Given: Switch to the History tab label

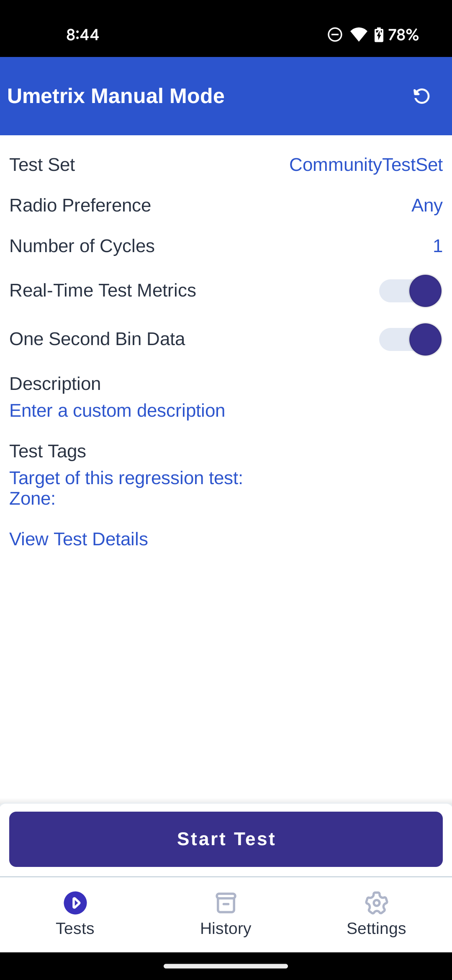Looking at the screenshot, I should click(x=226, y=928).
